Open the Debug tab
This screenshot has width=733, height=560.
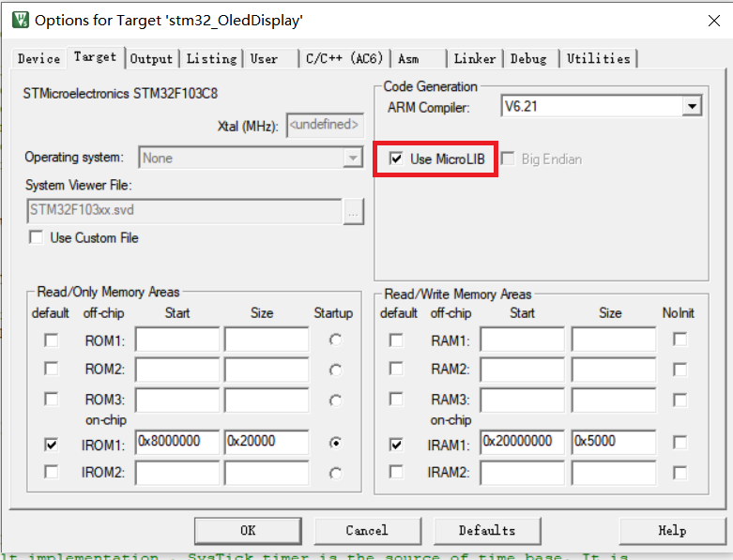[528, 59]
